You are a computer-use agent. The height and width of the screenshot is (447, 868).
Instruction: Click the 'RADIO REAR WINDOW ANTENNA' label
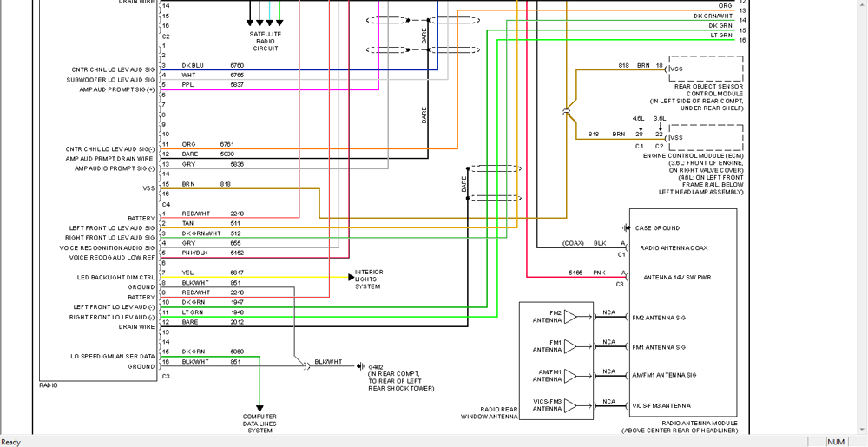(490, 412)
